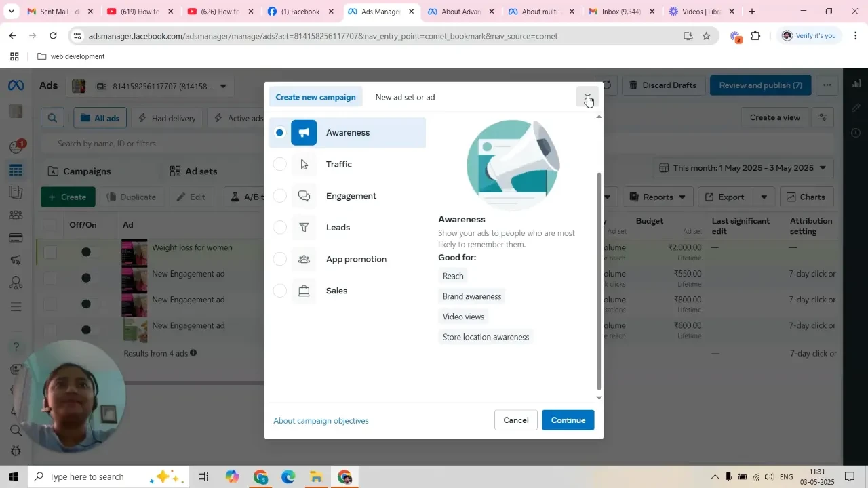This screenshot has width=868, height=488.
Task: Click the Meta logo in Ads Manager
Action: [x=16, y=85]
